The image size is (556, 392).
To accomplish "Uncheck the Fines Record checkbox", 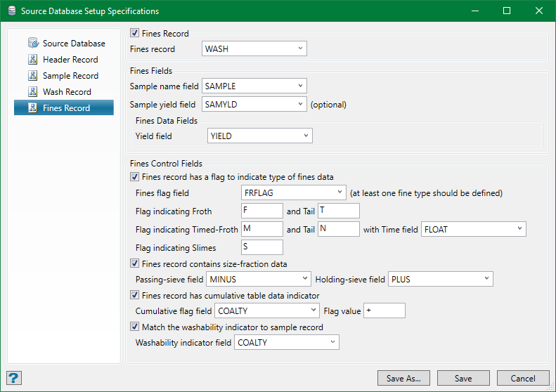I will point(135,33).
